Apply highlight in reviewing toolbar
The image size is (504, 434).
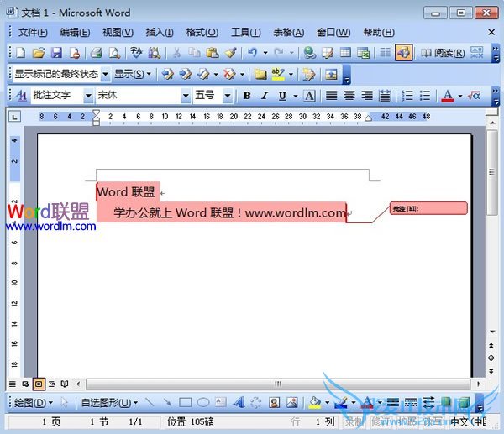pos(278,74)
